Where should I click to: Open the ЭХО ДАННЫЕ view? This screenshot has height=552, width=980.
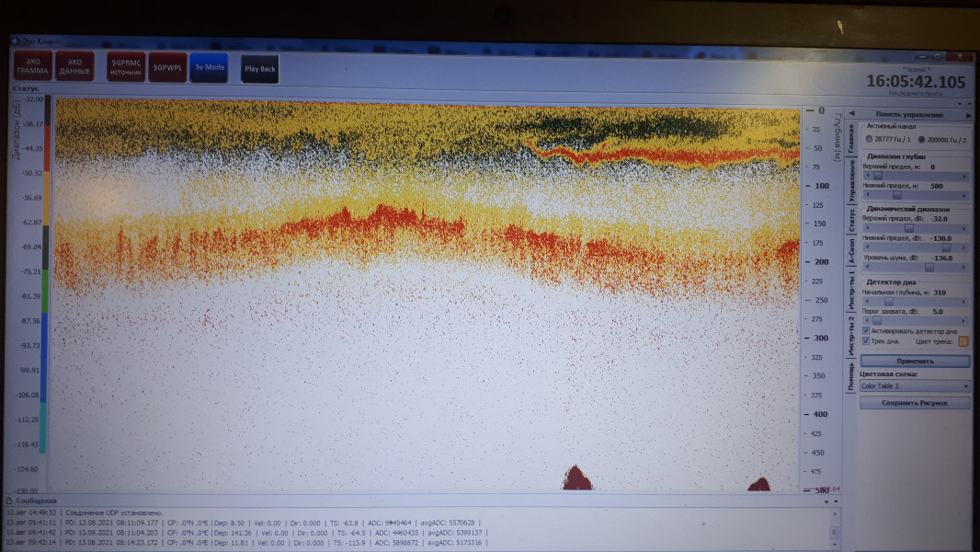pos(74,67)
